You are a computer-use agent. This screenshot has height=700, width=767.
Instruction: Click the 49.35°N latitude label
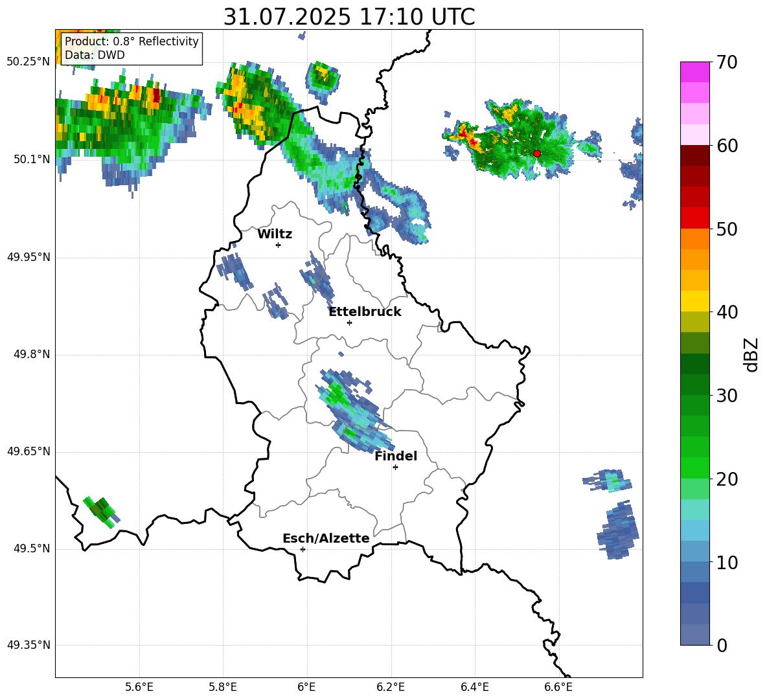tap(29, 646)
